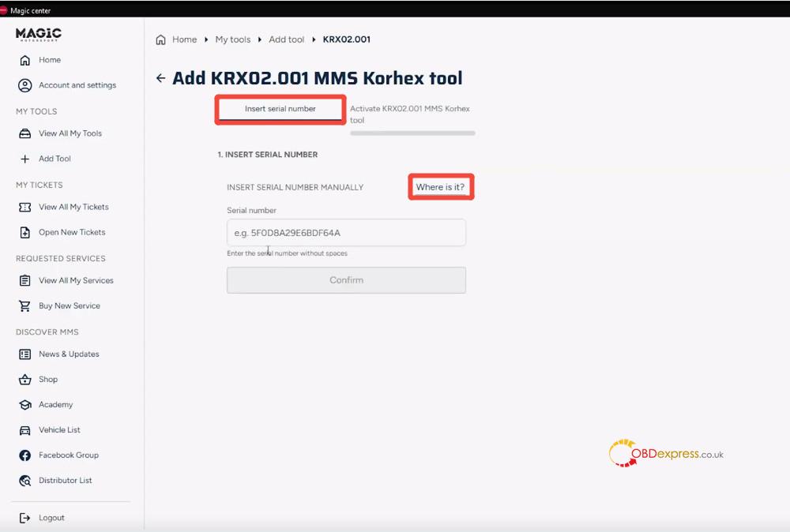Go to View All My Tickets
The width and height of the screenshot is (790, 532).
pos(73,207)
